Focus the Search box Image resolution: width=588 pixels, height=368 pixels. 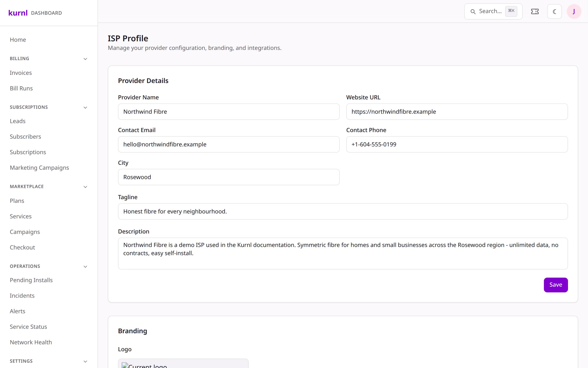coord(493,11)
